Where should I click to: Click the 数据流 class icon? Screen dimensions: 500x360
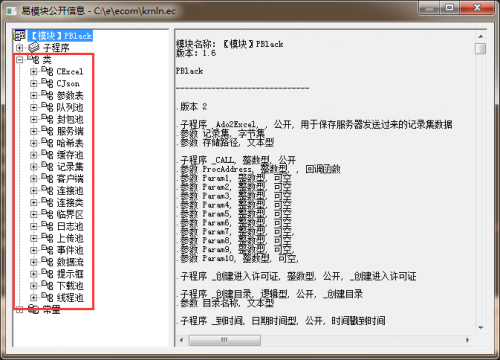47,262
